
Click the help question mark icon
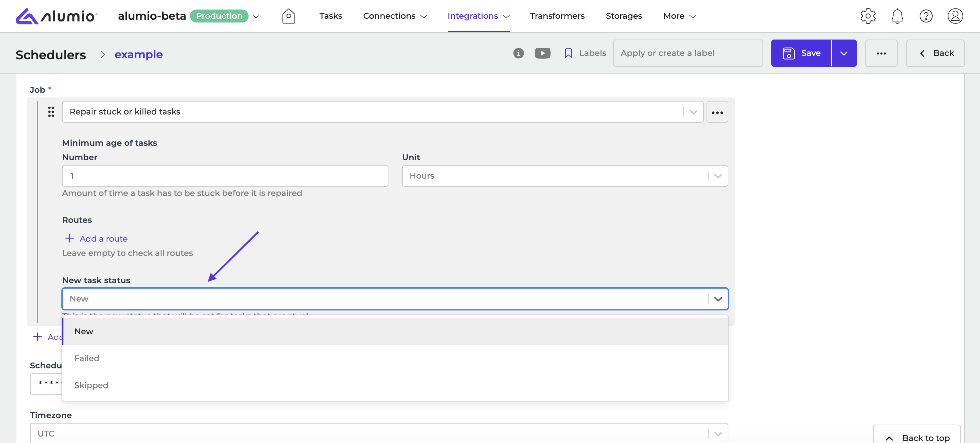[925, 16]
